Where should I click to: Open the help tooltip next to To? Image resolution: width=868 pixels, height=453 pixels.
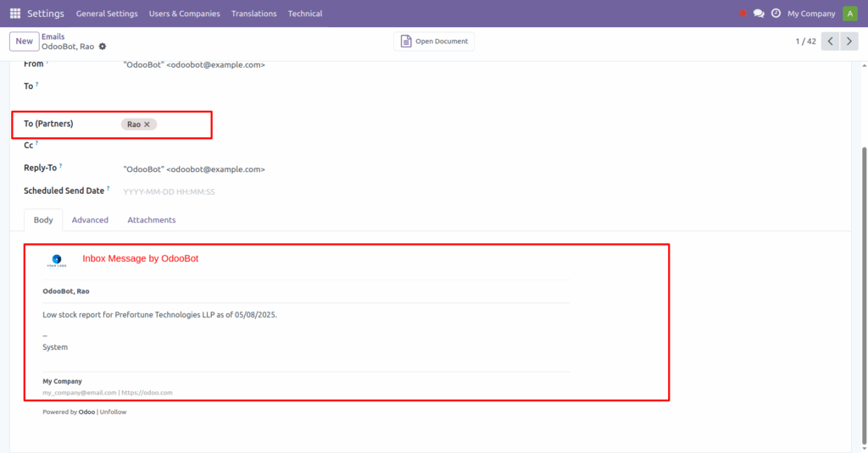(x=37, y=84)
